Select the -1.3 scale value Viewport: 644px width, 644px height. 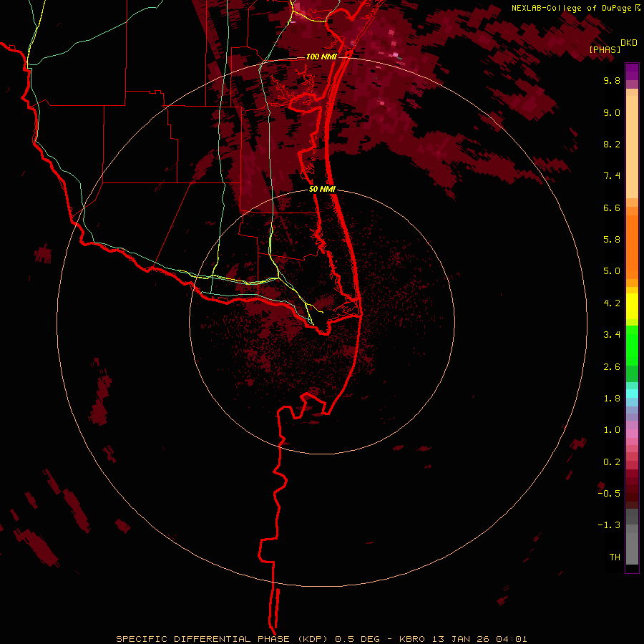click(609, 525)
